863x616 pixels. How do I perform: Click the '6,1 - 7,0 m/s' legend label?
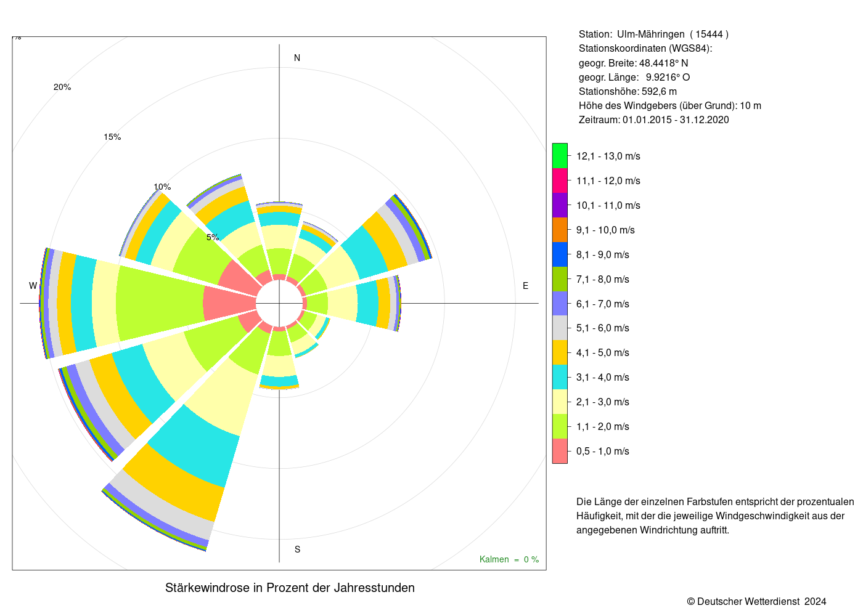(x=603, y=304)
